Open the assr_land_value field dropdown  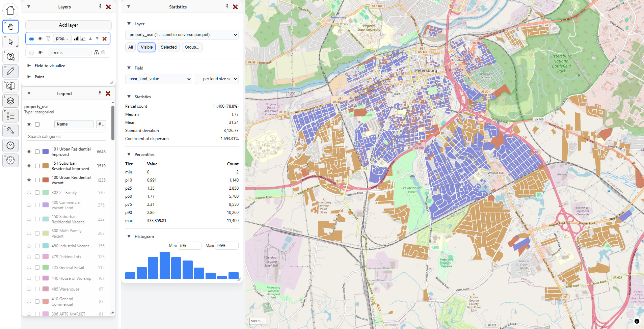[158, 79]
